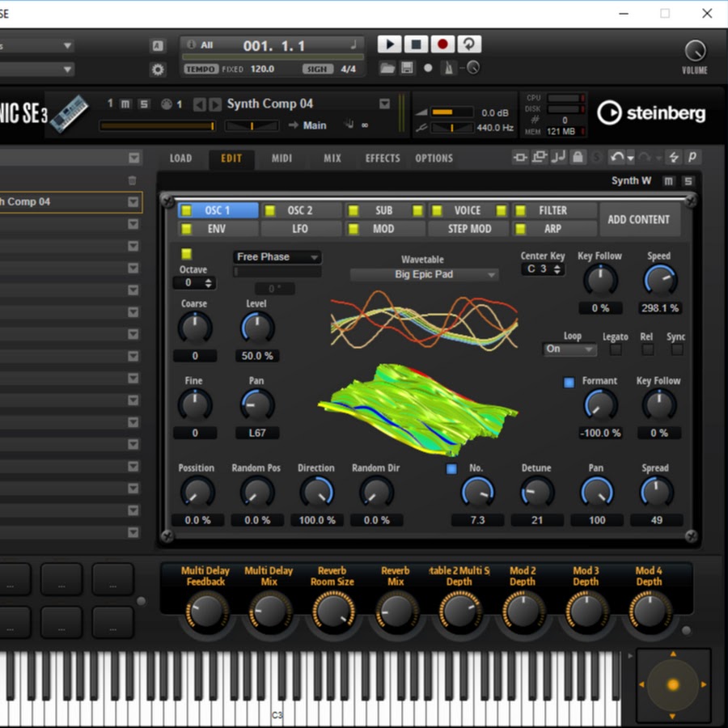Click the Save MIDI file disk icon
728x728 pixels.
(407, 68)
